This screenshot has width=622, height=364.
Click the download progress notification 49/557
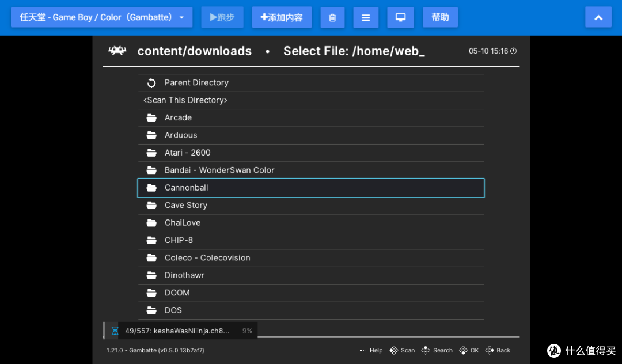181,331
